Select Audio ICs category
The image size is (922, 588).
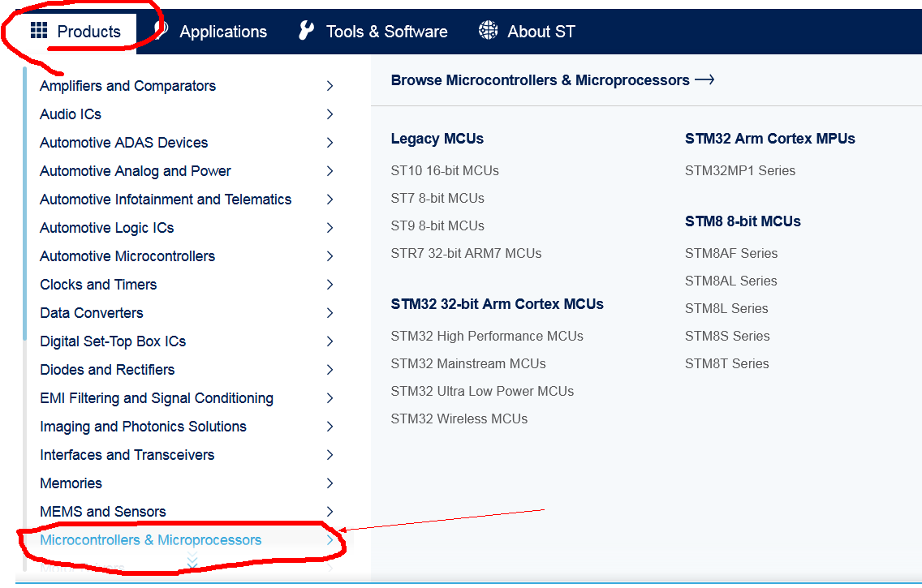[x=71, y=114]
